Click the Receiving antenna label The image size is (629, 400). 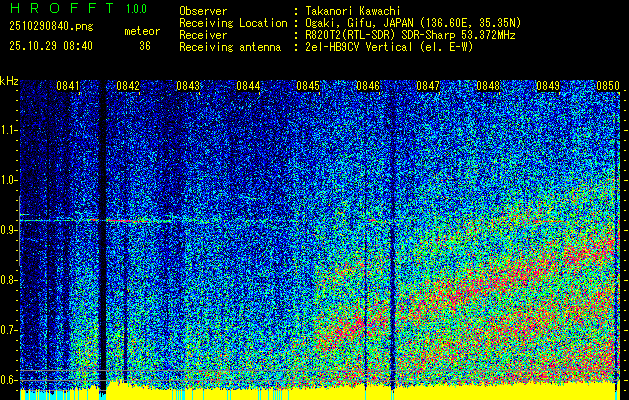pos(230,47)
